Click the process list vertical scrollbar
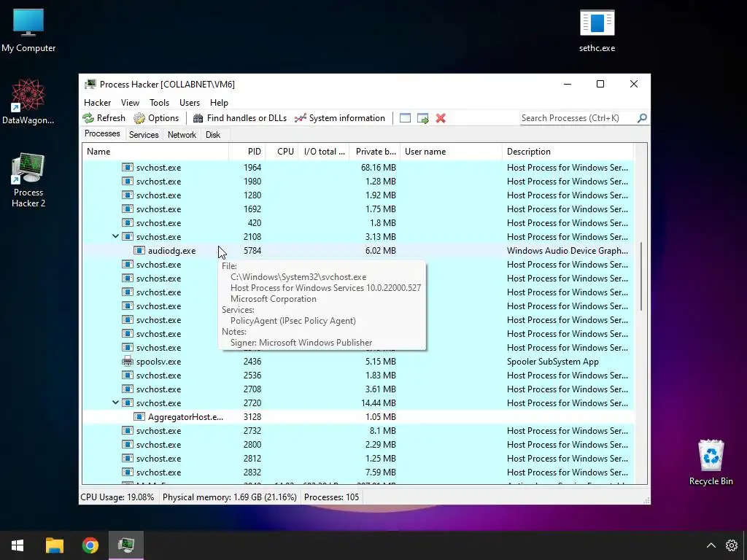The width and height of the screenshot is (747, 560). click(x=641, y=276)
